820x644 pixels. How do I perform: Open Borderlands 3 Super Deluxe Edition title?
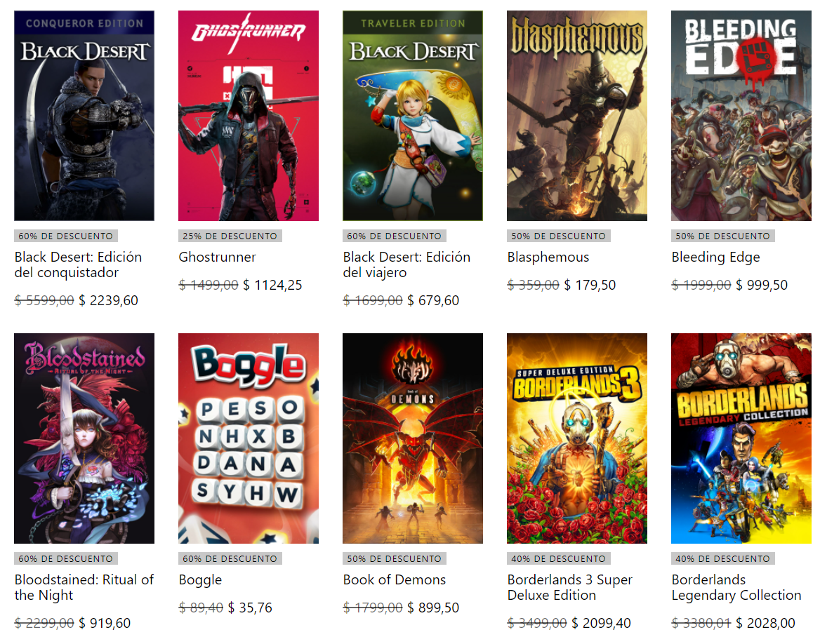click(x=570, y=587)
